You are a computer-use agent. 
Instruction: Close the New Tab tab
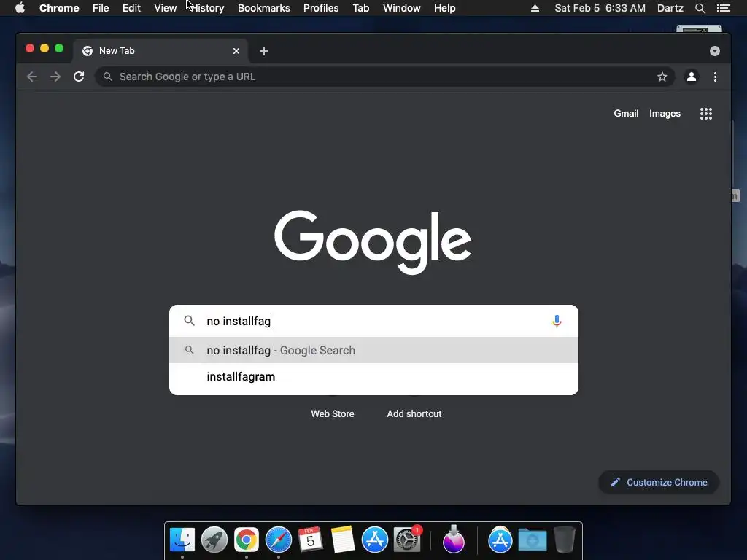pyautogui.click(x=236, y=51)
